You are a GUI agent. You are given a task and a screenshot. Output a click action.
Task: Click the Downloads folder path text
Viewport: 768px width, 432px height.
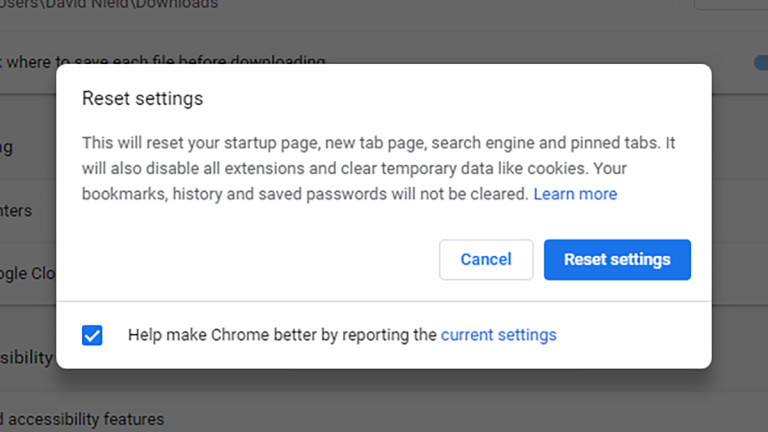click(x=110, y=5)
